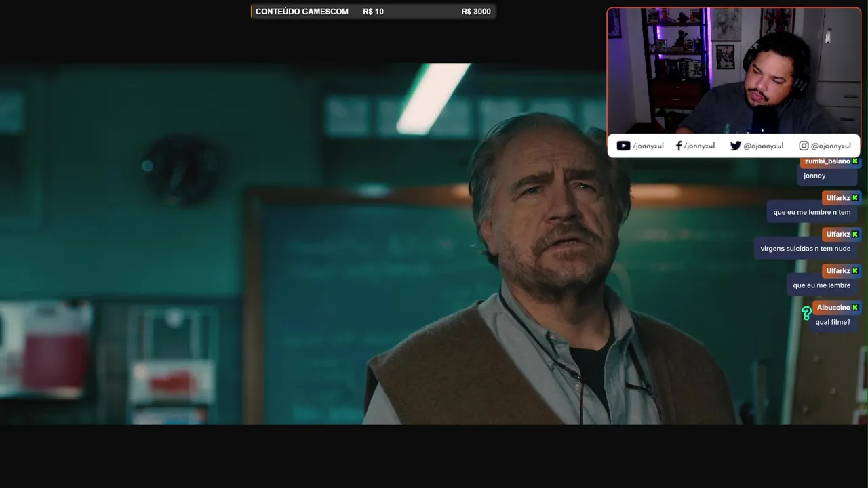This screenshot has height=488, width=868.
Task: Click the message 'virgens suicidas n tem nude'
Action: [x=806, y=249]
